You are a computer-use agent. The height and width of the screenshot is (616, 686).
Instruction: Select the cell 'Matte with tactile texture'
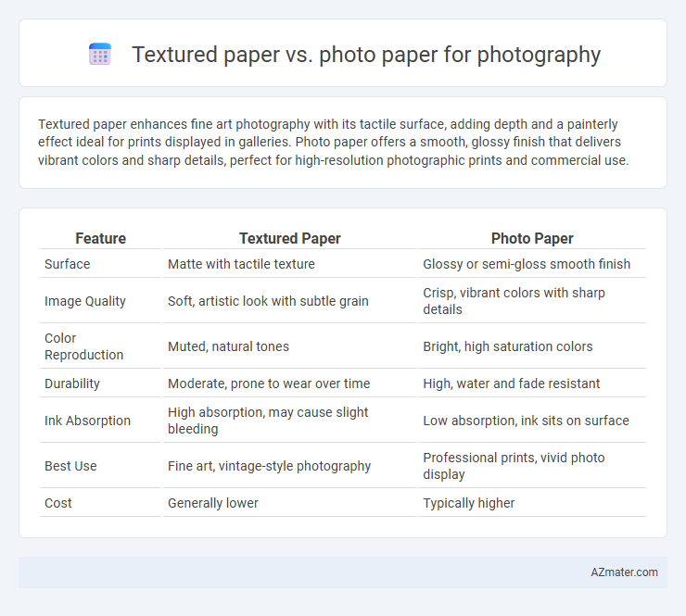pos(242,264)
